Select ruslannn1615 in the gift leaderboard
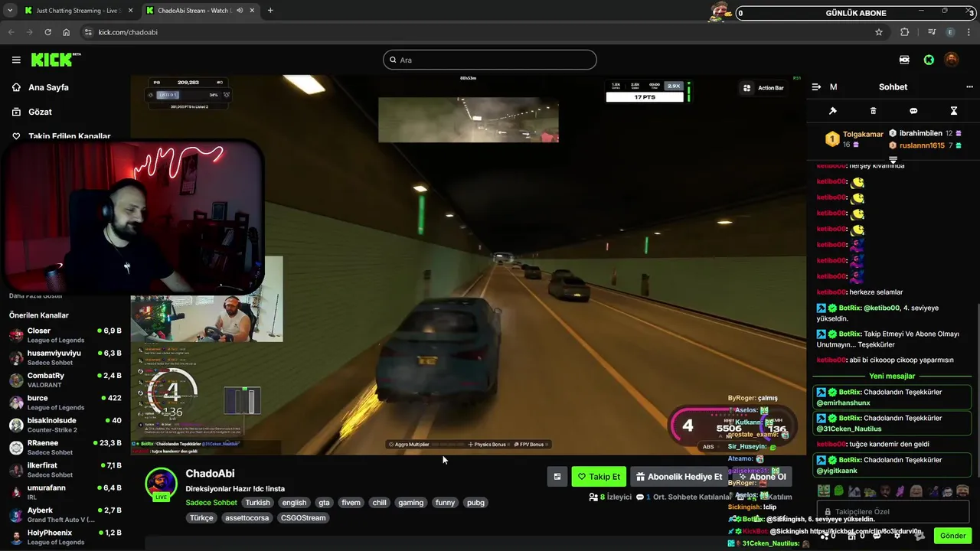This screenshot has width=980, height=551. point(922,145)
